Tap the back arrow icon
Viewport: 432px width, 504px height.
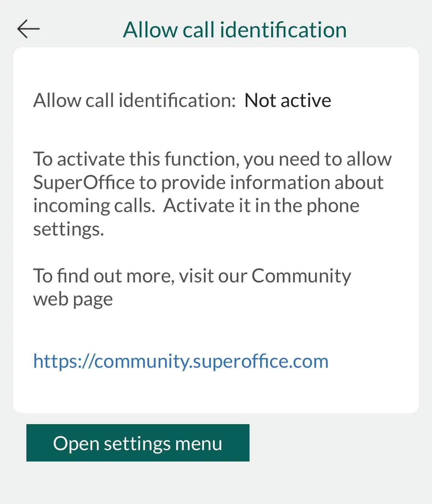(x=28, y=29)
